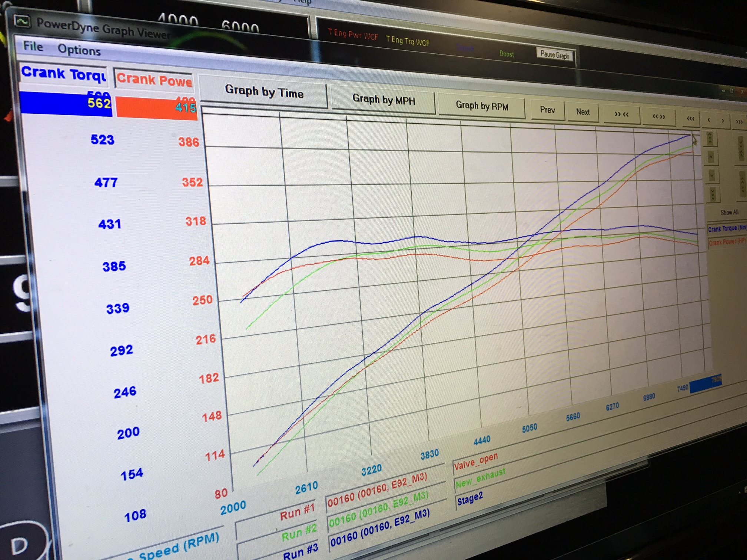747x560 pixels.
Task: Click the 3830 RPM axis label
Action: click(x=429, y=454)
